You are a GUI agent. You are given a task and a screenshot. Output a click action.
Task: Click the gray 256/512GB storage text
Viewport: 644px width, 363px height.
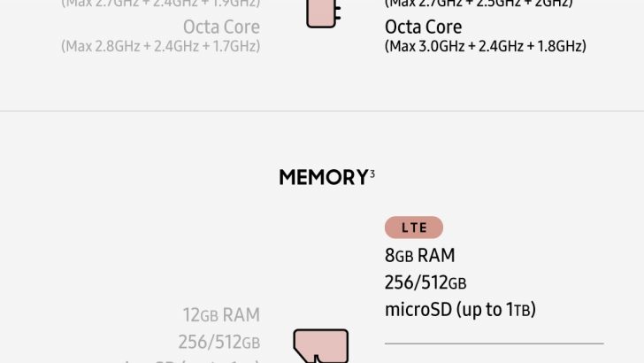pos(218,342)
